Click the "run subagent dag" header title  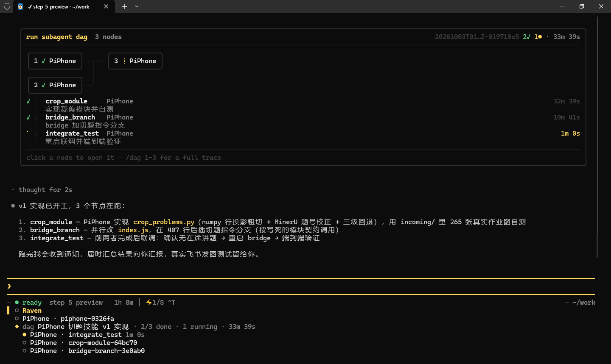click(57, 37)
